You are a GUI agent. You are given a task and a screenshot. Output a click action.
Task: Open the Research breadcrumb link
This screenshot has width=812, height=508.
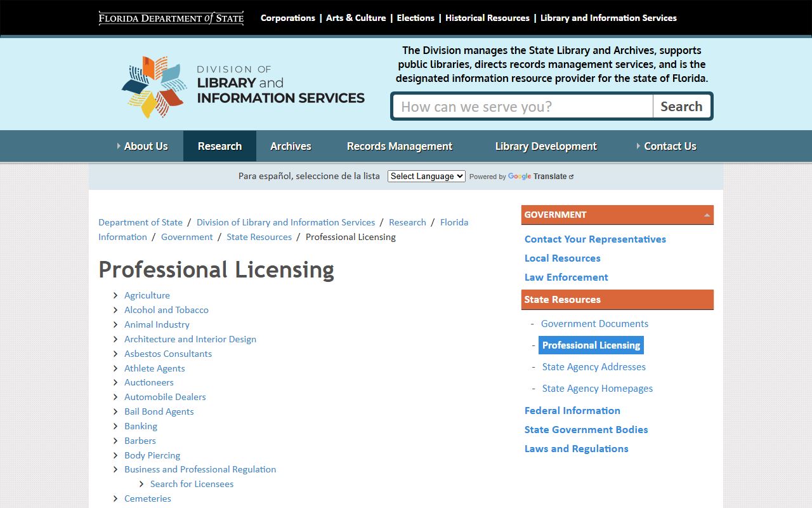(407, 222)
